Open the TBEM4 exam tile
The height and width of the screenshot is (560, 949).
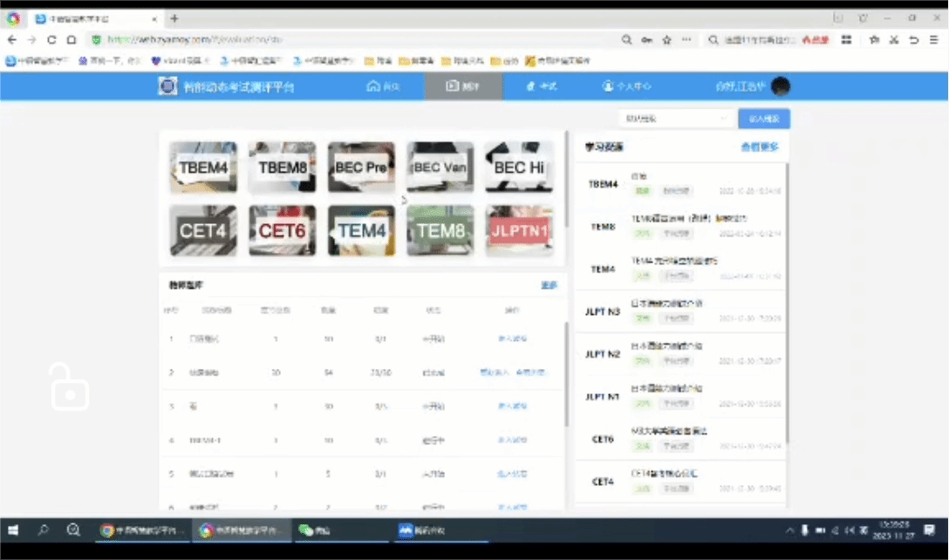pyautogui.click(x=203, y=167)
